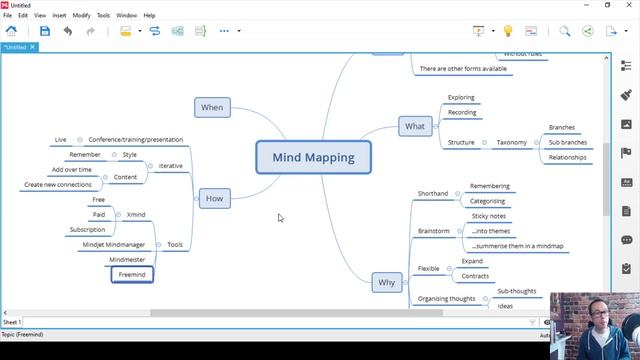Open the View menu
Viewport: 640px width, 360px height.
(x=40, y=16)
